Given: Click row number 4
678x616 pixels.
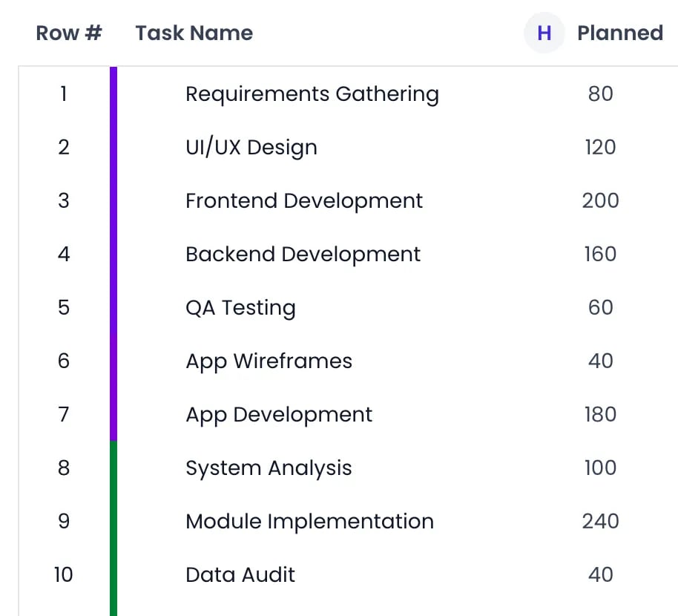Looking at the screenshot, I should click(x=64, y=254).
